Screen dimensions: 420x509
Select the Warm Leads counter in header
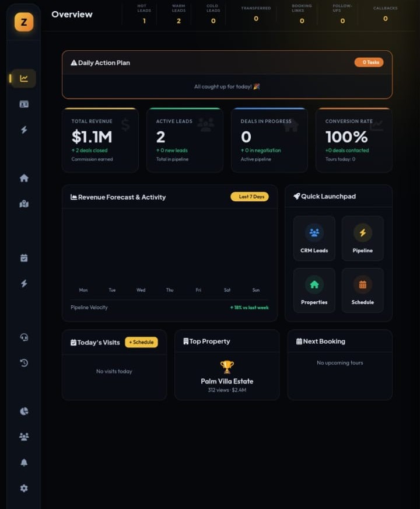(178, 15)
